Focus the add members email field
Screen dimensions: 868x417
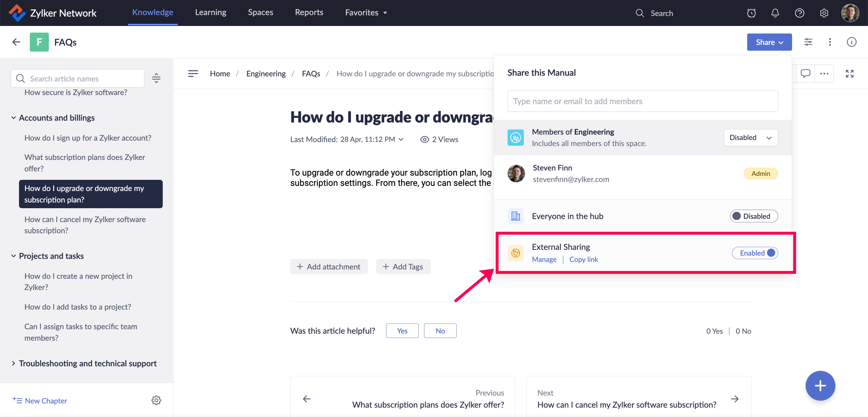click(x=642, y=101)
